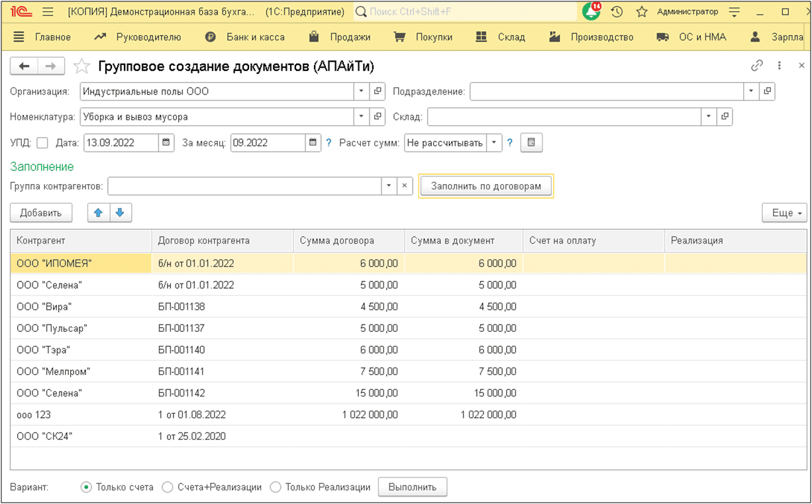The height and width of the screenshot is (504, 812).
Task: Move row up with blue arrow
Action: point(99,213)
